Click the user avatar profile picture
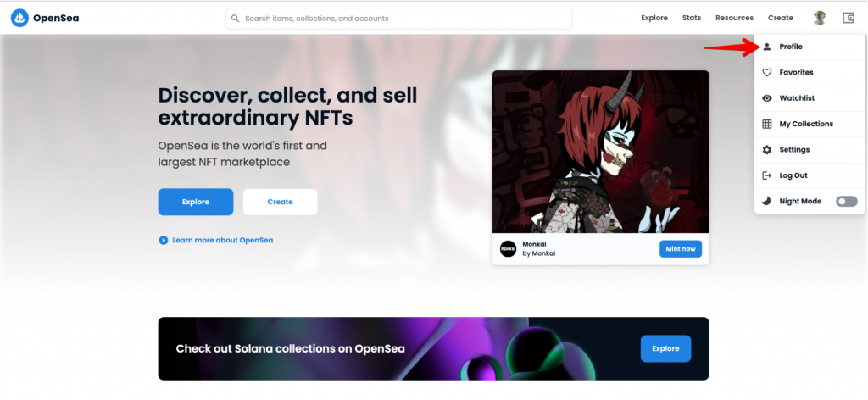The width and height of the screenshot is (868, 400). [x=820, y=19]
